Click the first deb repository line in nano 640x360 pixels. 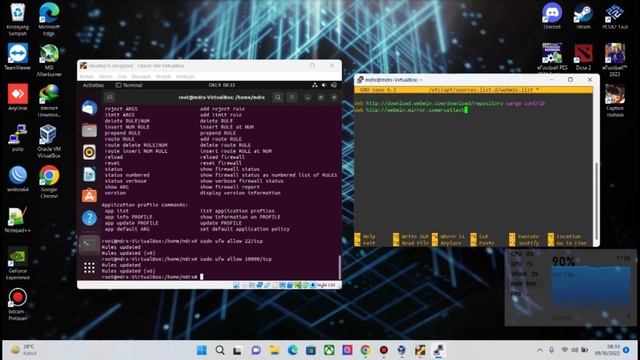pyautogui.click(x=449, y=103)
